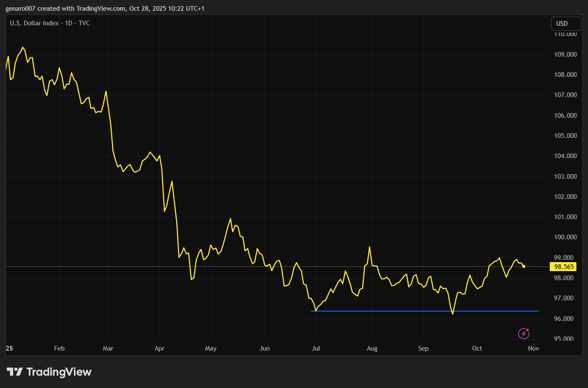Screen dimensions: 588x388
Task: Click the 107.000 price axis label
Action: [x=565, y=95]
